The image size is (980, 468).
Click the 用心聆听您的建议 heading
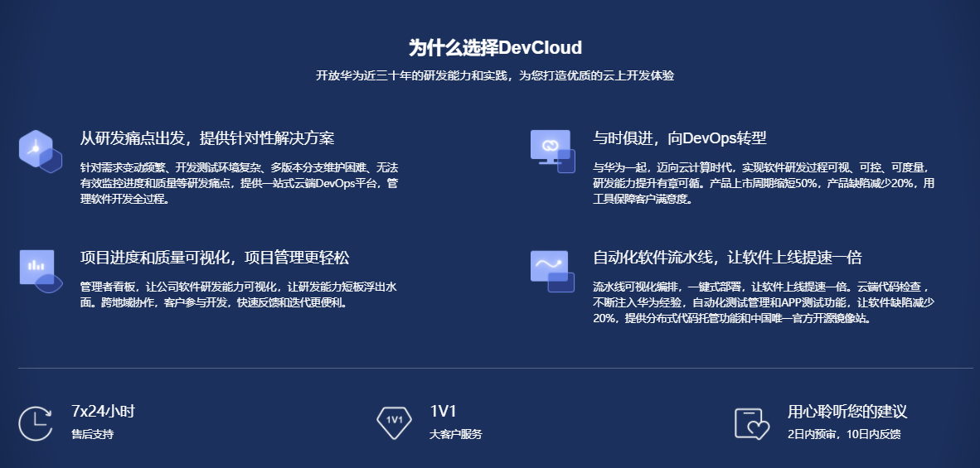(847, 411)
